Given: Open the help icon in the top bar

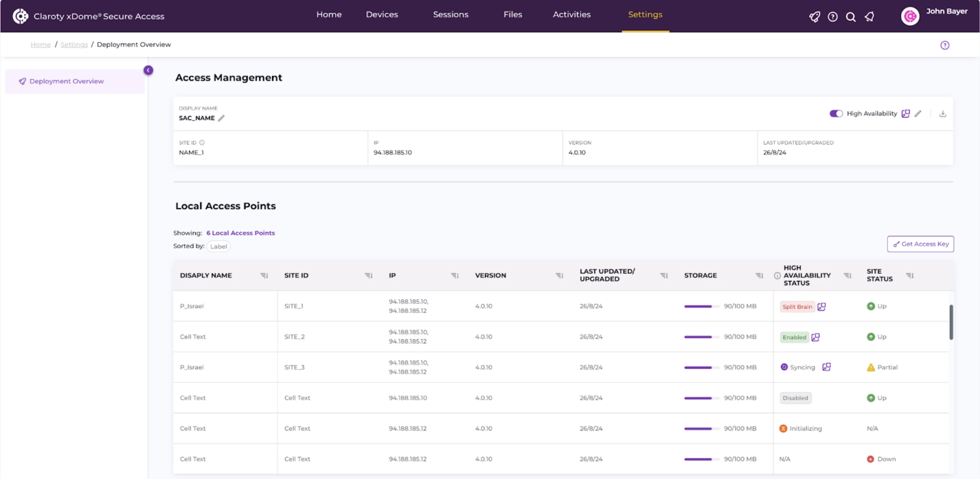Looking at the screenshot, I should [x=832, y=17].
